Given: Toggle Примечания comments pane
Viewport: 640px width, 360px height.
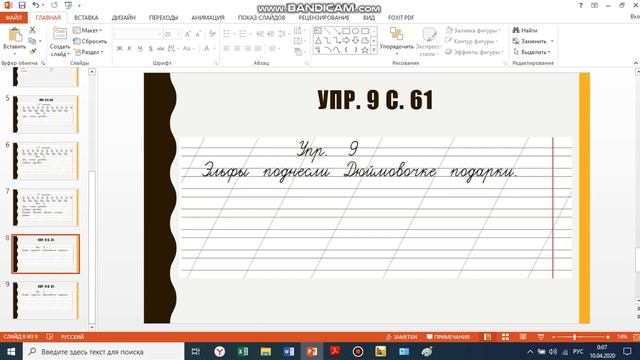Looking at the screenshot, I should tap(448, 337).
